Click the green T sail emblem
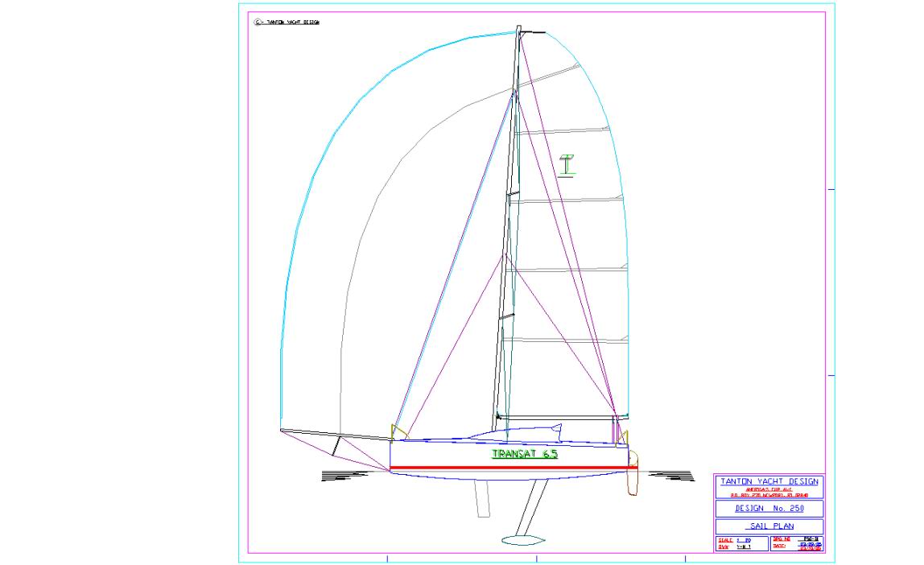 (x=568, y=165)
